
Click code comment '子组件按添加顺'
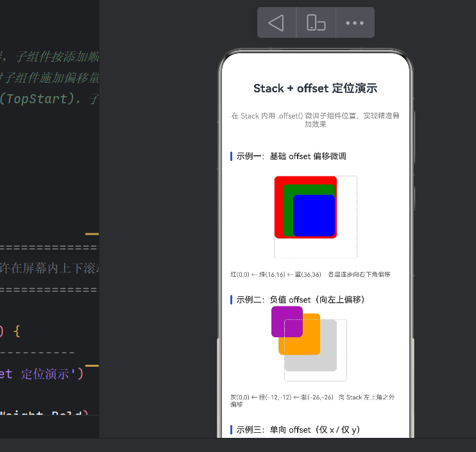[x=57, y=56]
